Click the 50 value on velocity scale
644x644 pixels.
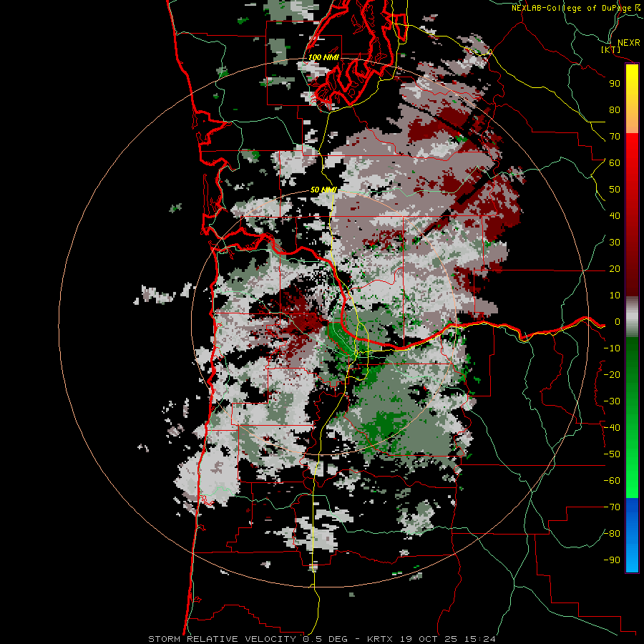[615, 190]
